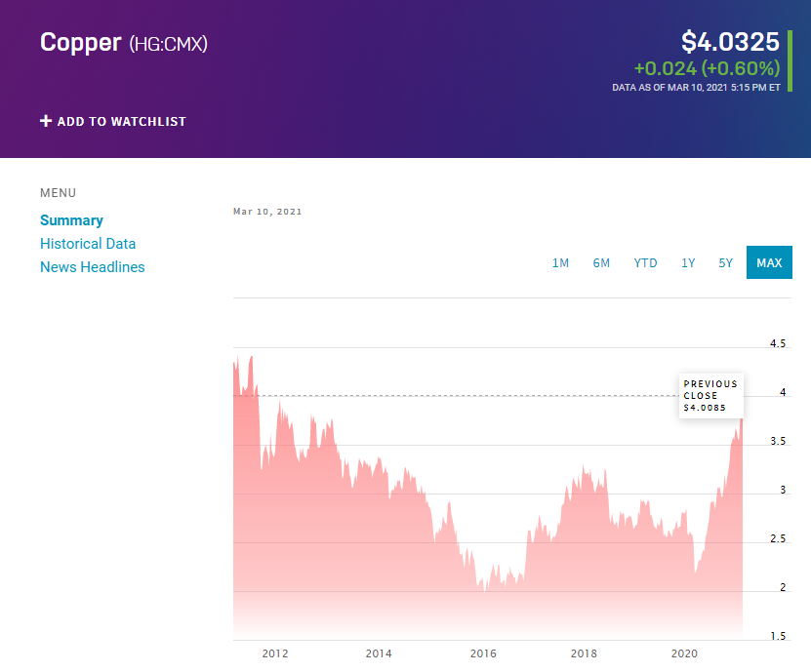Screen dimensions: 811x672
Task: Click the 2016 x-axis label
Action: [483, 653]
